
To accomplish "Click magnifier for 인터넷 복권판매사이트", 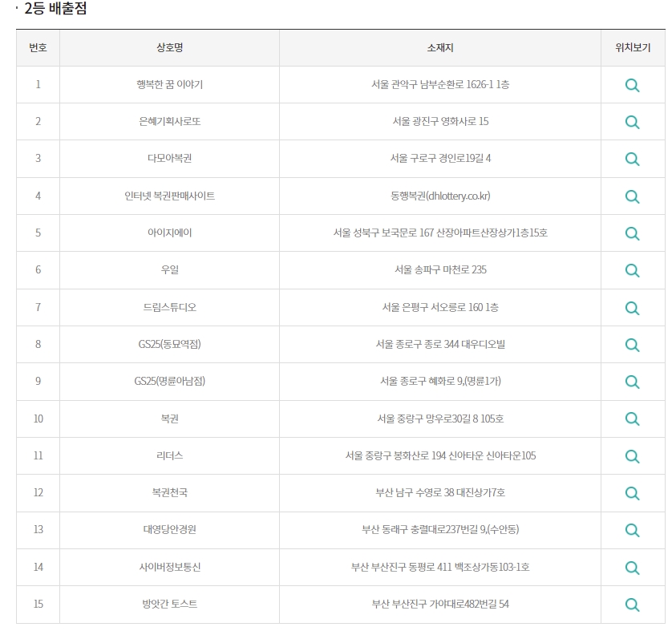I will click(x=632, y=196).
